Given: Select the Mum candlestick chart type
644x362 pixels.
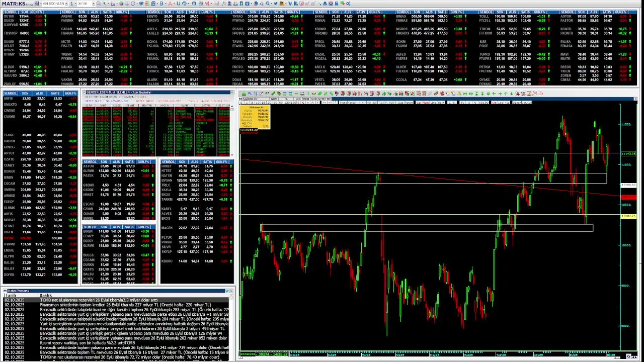Looking at the screenshot, I should 426,103.
